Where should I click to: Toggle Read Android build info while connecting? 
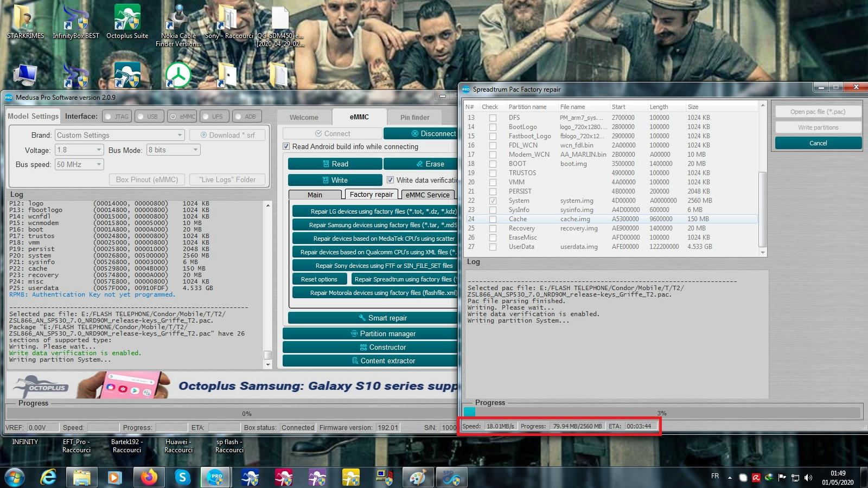[x=286, y=146]
